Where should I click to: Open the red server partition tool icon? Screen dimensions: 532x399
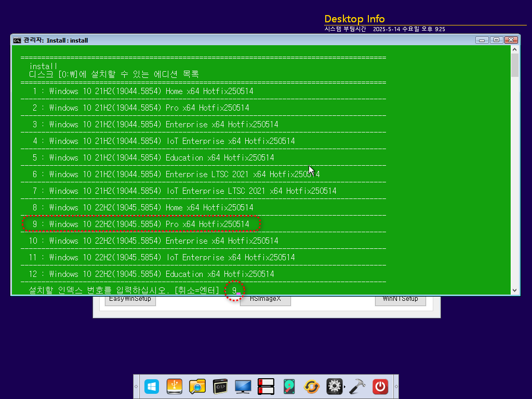[x=265, y=387]
